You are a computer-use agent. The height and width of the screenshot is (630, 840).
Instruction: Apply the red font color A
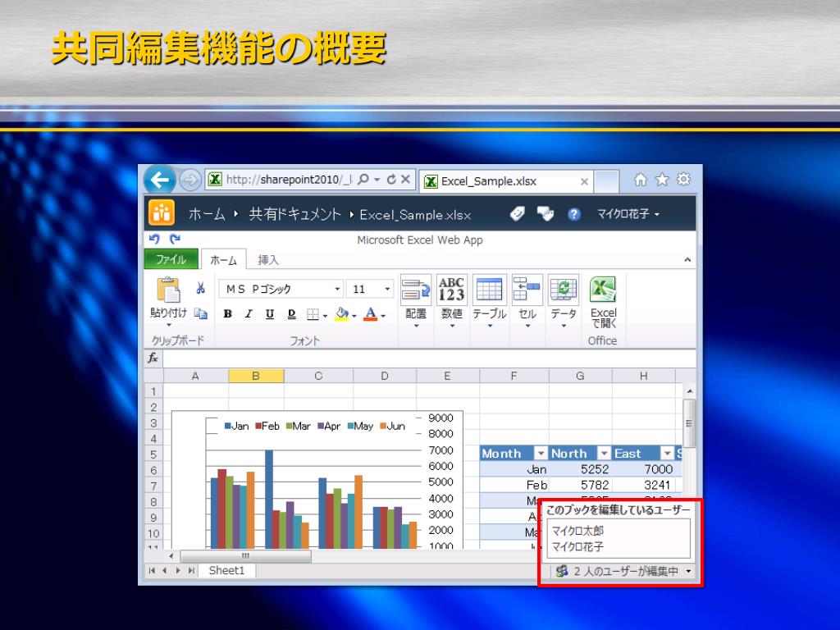pyautogui.click(x=370, y=314)
